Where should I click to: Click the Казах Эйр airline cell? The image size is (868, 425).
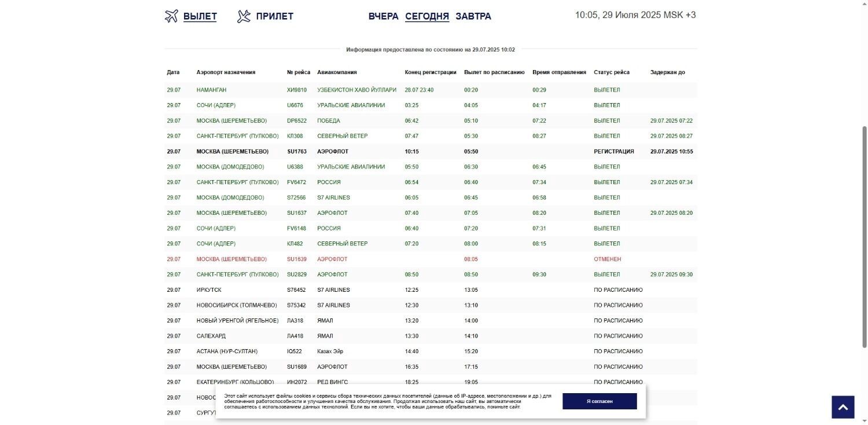click(330, 351)
